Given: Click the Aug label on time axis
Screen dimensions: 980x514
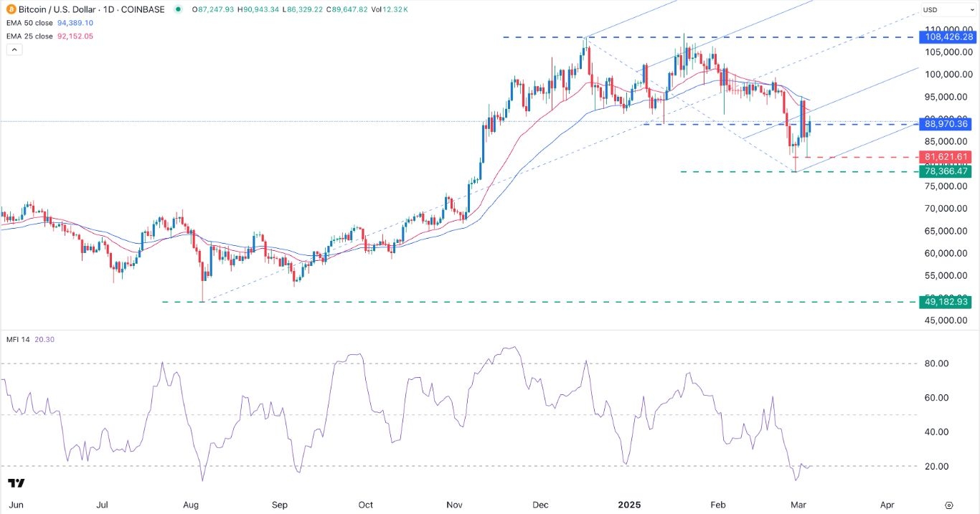Looking at the screenshot, I should (x=191, y=505).
